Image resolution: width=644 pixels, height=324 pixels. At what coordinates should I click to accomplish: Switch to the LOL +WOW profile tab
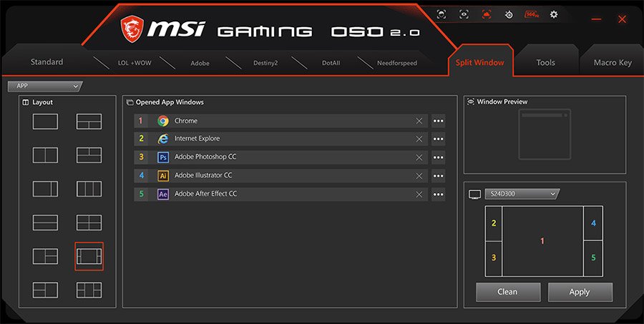pyautogui.click(x=135, y=63)
